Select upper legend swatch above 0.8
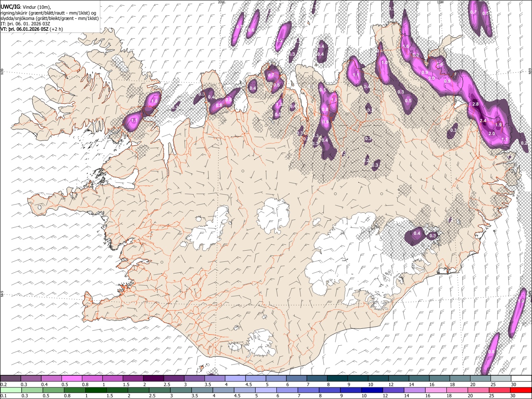 [x=92, y=379]
